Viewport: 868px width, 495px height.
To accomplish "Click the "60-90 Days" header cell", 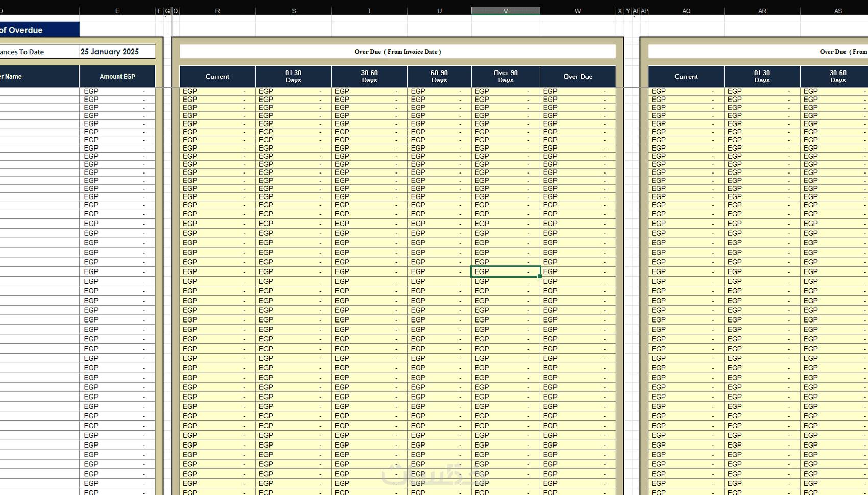I will 440,77.
